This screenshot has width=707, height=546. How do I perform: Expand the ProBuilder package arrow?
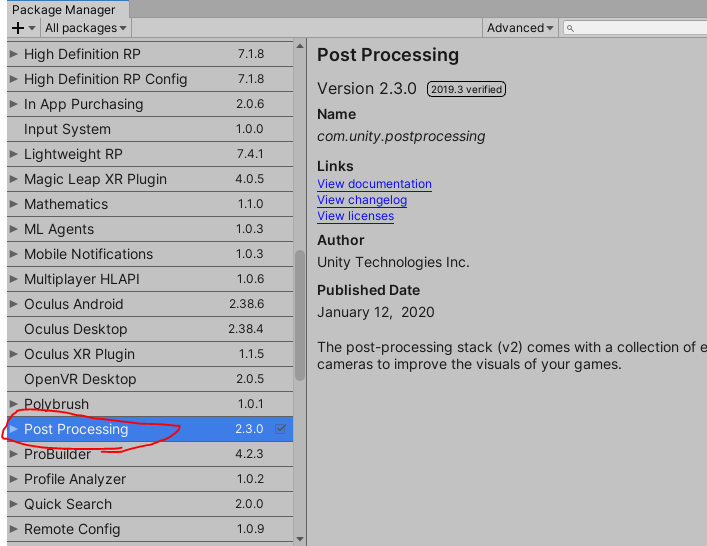pos(13,454)
